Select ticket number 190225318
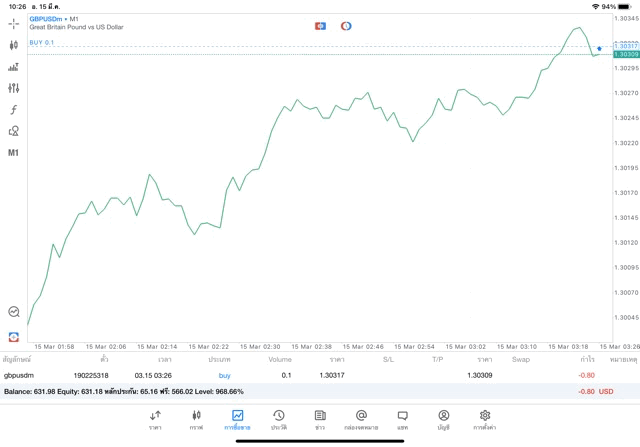The height and width of the screenshot is (447, 640). pos(91,375)
